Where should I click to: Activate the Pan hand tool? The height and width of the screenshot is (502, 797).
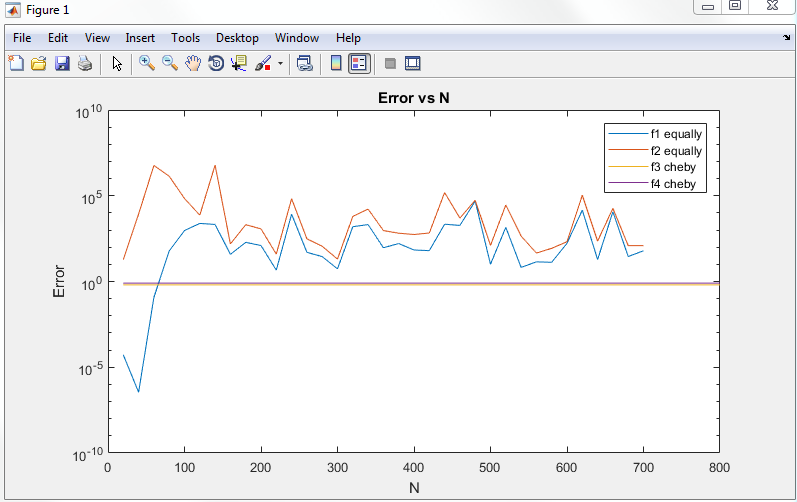[x=193, y=63]
